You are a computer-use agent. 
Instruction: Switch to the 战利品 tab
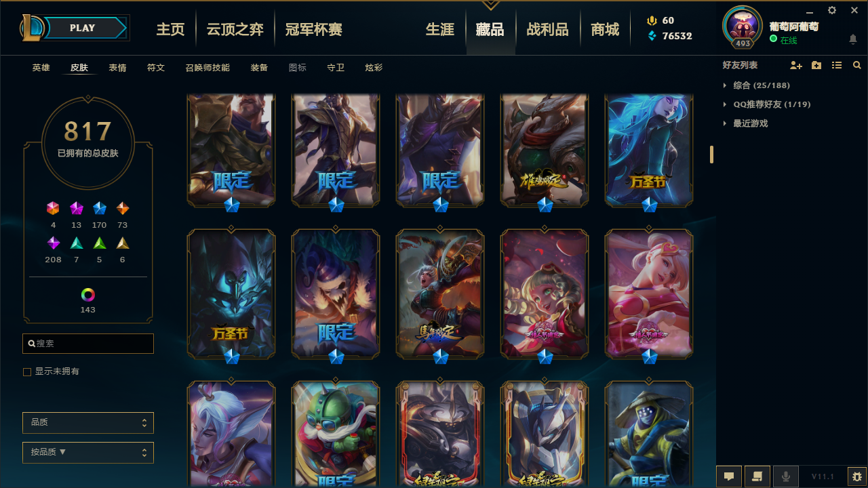(547, 29)
